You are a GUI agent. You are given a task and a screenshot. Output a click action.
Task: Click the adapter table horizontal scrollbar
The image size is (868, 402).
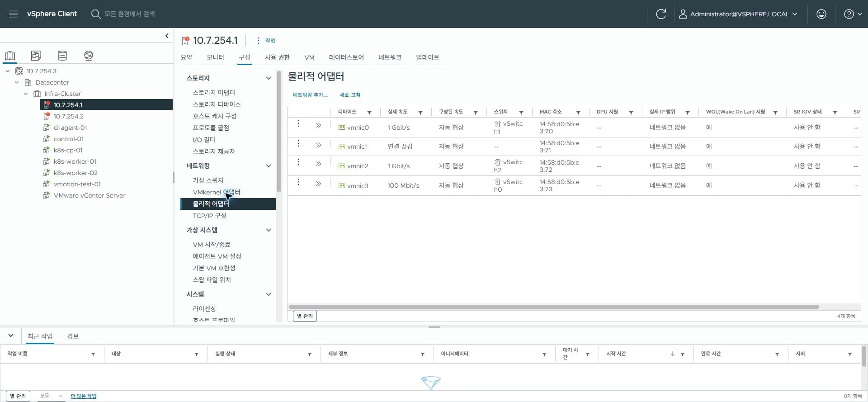[554, 307]
